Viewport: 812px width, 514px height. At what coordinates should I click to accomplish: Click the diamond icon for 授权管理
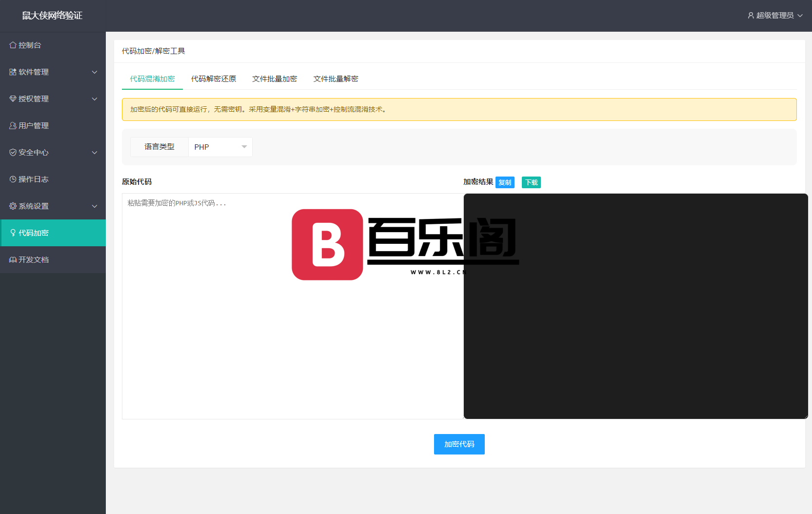click(x=13, y=99)
